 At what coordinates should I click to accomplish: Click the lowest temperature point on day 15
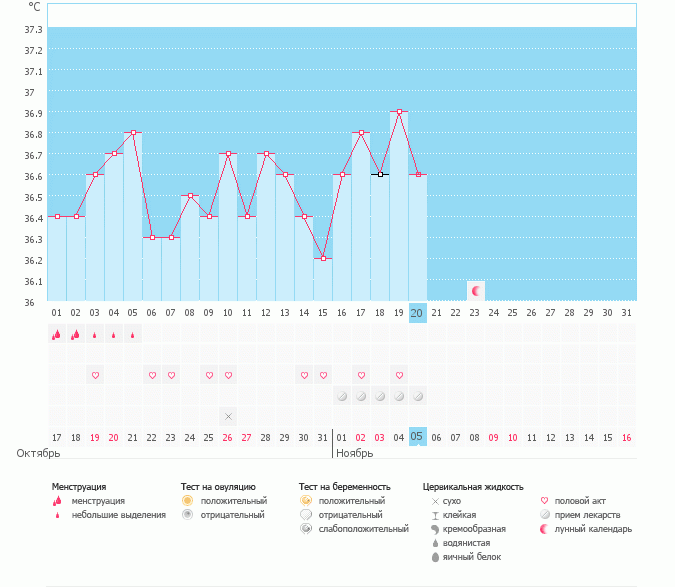tap(323, 259)
